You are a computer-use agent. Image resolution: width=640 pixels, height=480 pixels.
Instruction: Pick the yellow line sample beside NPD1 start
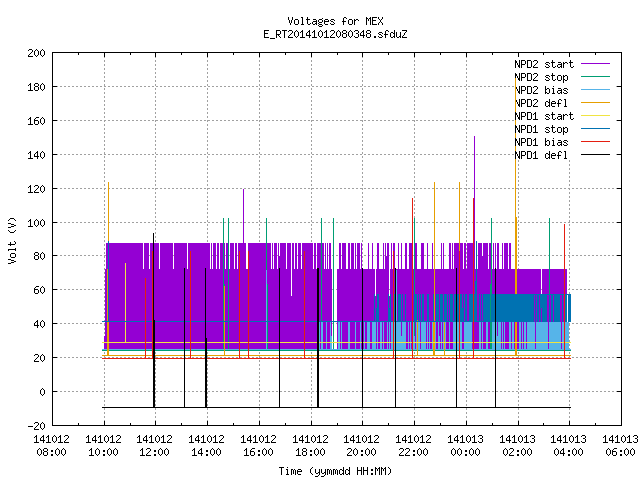(x=595, y=116)
